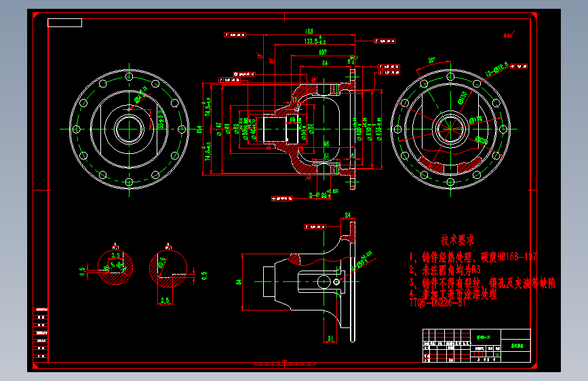
Task: Select the title block table at bottom right
Action: click(x=477, y=345)
